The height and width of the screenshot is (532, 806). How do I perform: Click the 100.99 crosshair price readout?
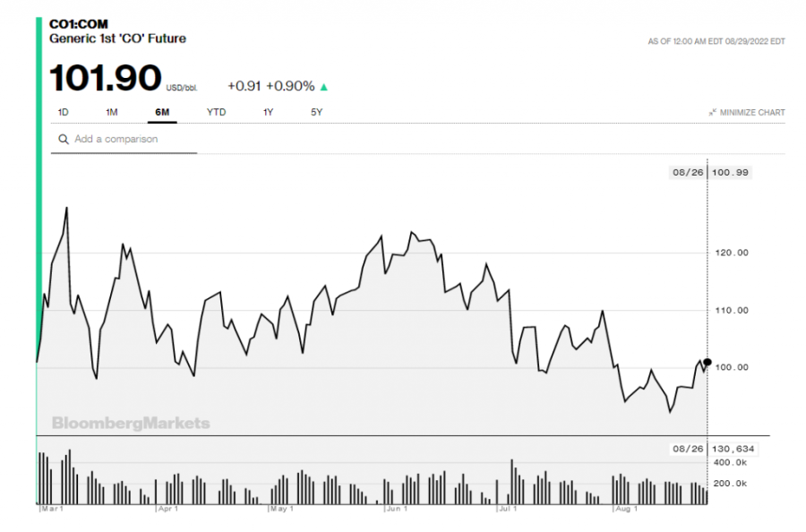(730, 173)
